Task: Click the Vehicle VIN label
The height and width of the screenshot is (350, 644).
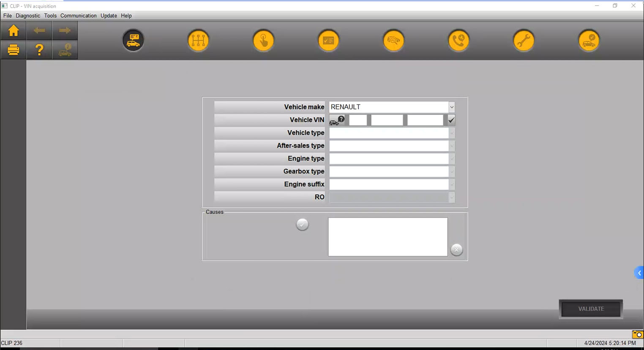Action: [x=307, y=120]
